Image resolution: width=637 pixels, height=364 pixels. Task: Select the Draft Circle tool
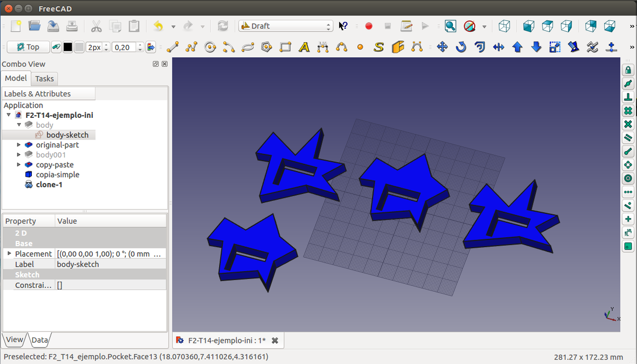(x=210, y=47)
